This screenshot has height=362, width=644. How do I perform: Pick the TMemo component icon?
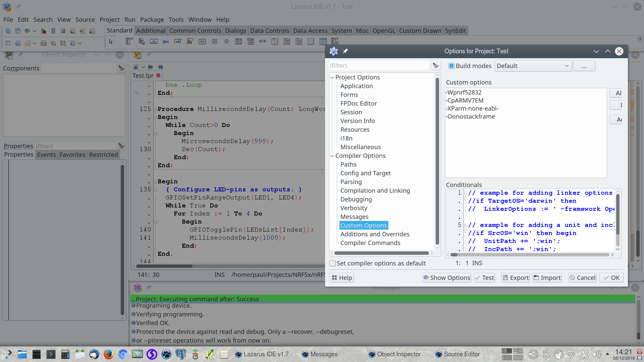pyautogui.click(x=190, y=42)
